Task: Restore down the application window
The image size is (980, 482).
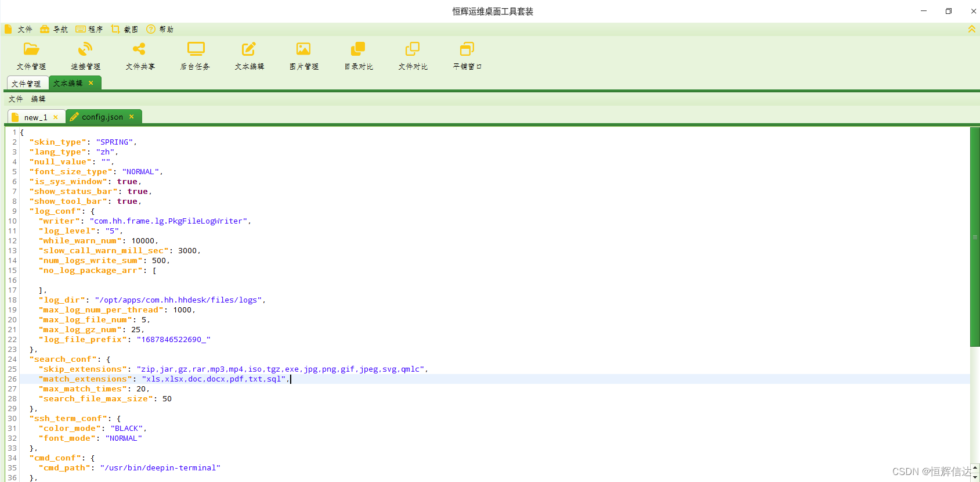Action: [949, 11]
